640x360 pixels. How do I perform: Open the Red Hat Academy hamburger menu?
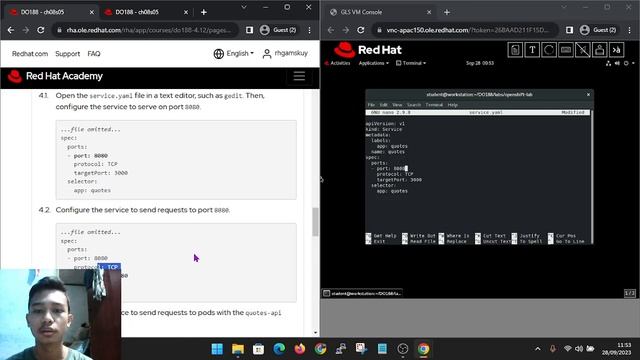(299, 76)
